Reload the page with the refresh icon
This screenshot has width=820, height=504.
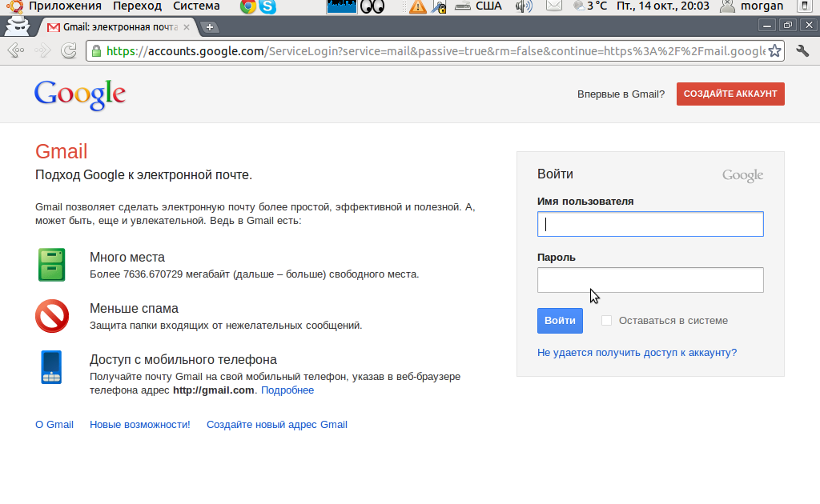[69, 50]
